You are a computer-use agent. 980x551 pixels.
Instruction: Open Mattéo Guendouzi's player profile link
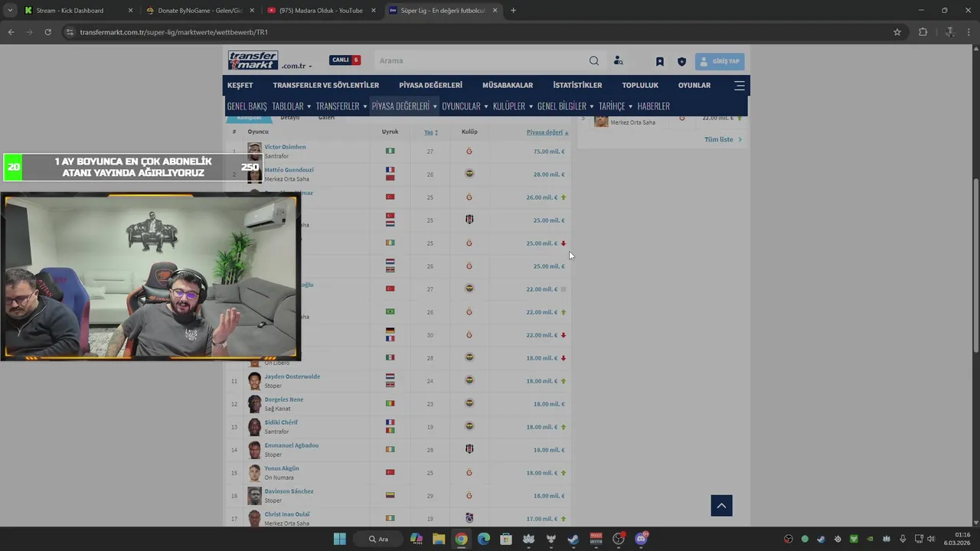click(289, 170)
